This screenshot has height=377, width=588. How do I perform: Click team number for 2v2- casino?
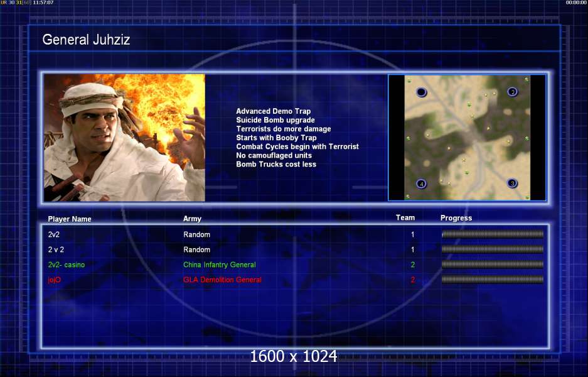coord(412,265)
